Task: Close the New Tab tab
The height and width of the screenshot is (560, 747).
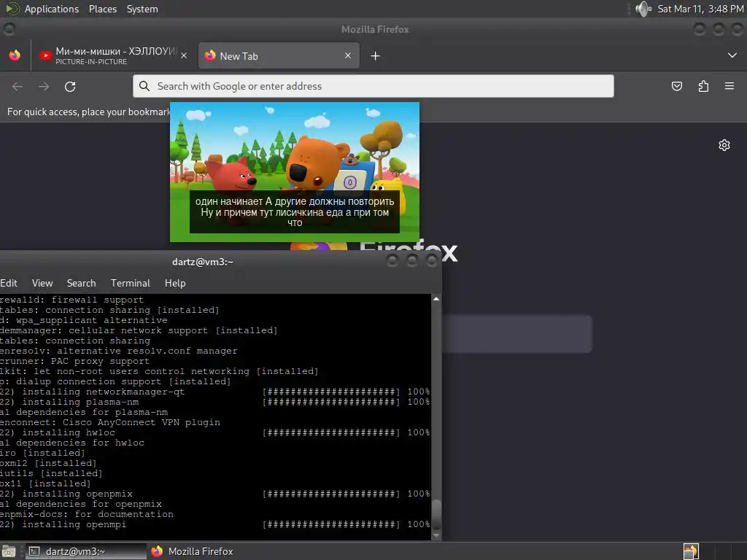Action: coord(348,55)
